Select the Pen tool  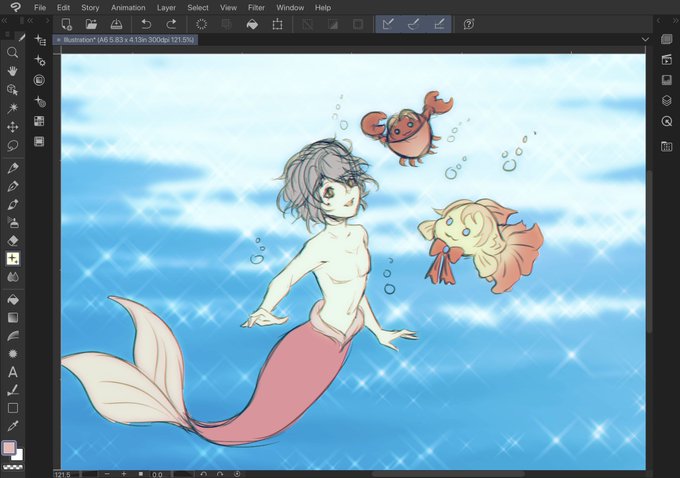point(13,168)
